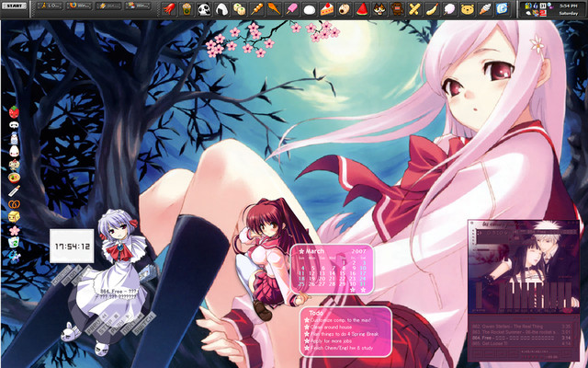The image size is (588, 368).
Task: Select the Get Loose track in playlist
Action: click(x=522, y=343)
